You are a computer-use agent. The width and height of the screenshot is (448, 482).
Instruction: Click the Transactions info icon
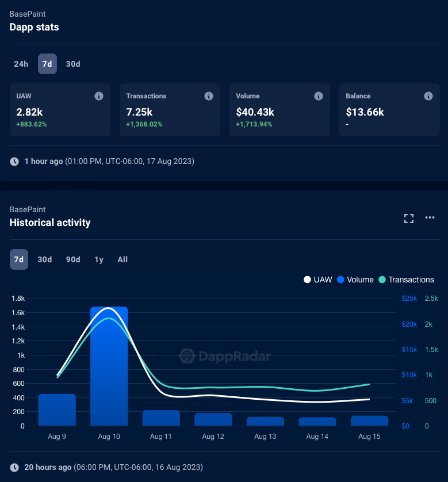(x=209, y=96)
